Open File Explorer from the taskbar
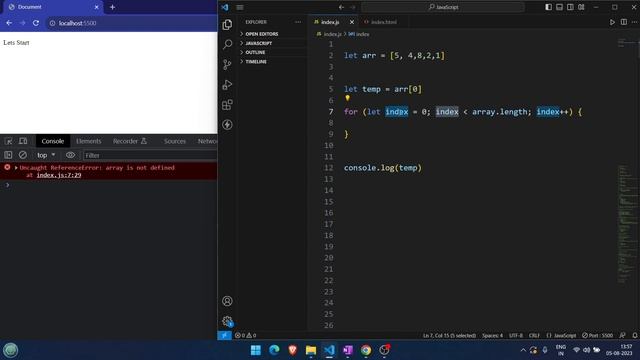This screenshot has width=640, height=360. click(311, 350)
